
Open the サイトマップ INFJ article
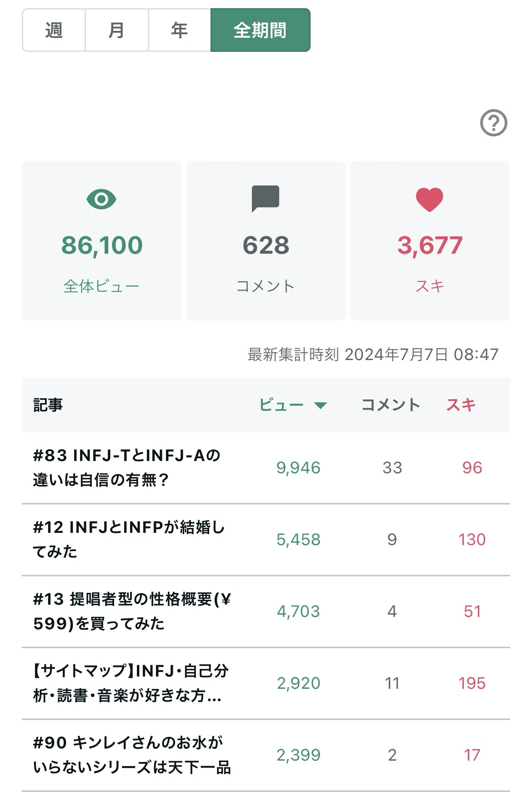[266, 683]
